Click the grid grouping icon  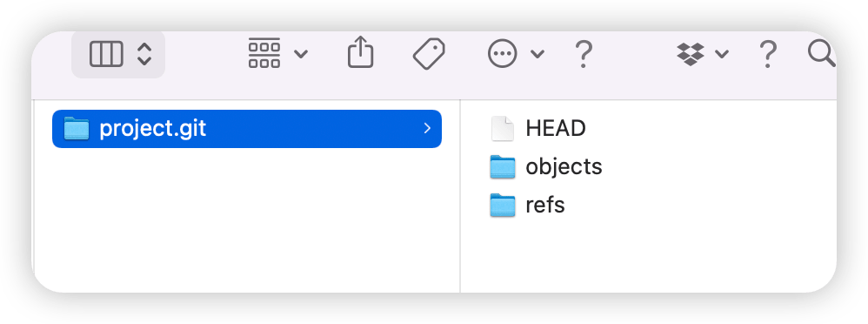264,53
